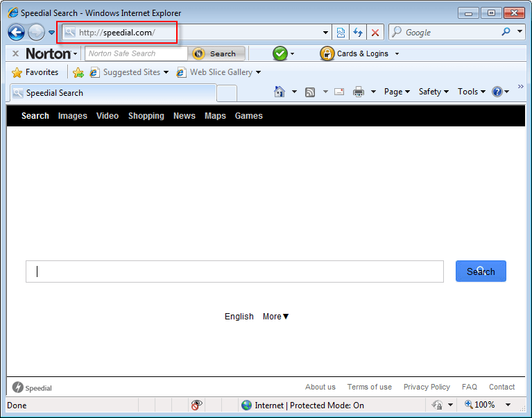Click the Compatibility View broken-page icon
Image resolution: width=532 pixels, height=418 pixels.
(x=341, y=33)
